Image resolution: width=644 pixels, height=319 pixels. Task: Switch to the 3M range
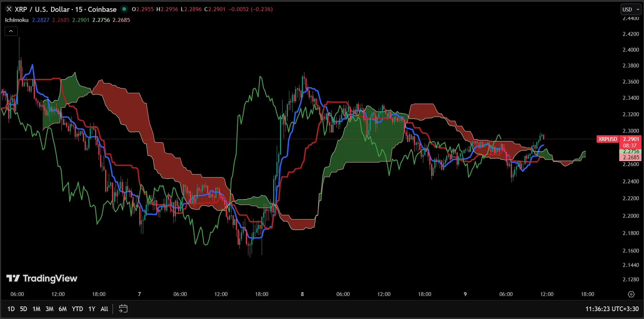[50, 309]
